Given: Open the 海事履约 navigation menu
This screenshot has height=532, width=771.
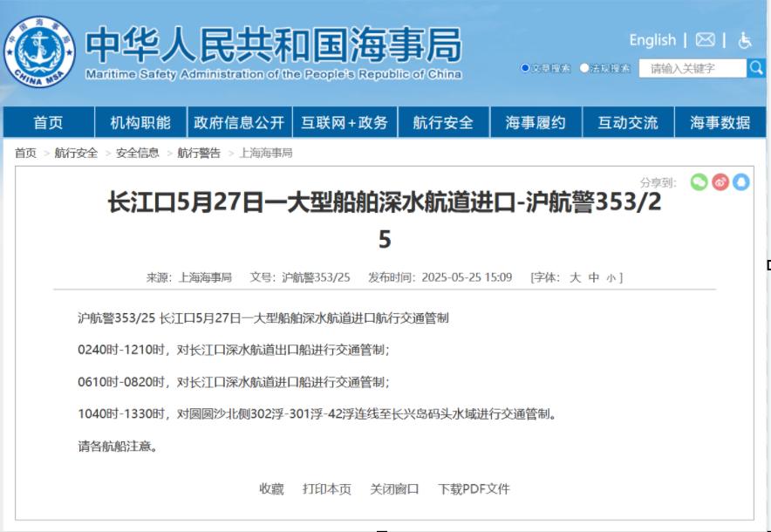Looking at the screenshot, I should point(536,122).
